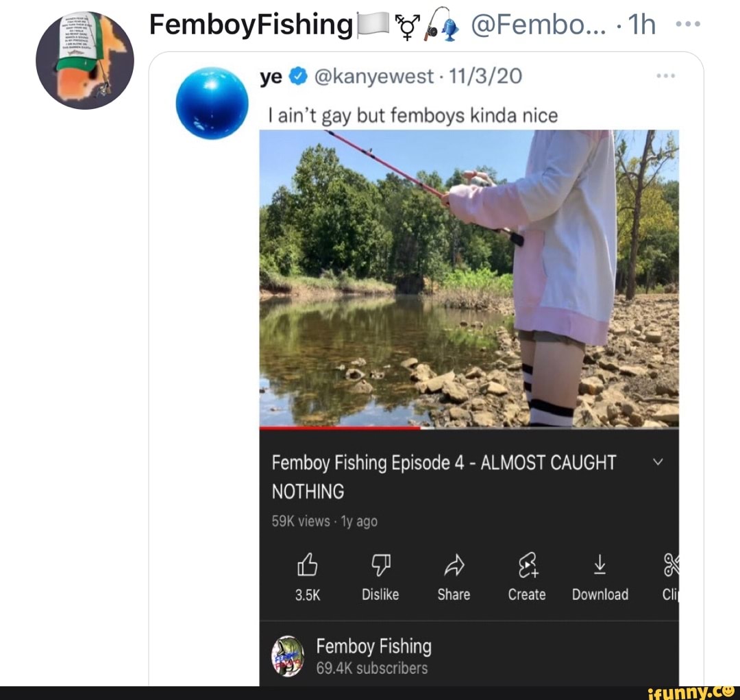Viewport: 740px width, 700px height.
Task: Select the Create Shorts icon
Action: coord(526,566)
